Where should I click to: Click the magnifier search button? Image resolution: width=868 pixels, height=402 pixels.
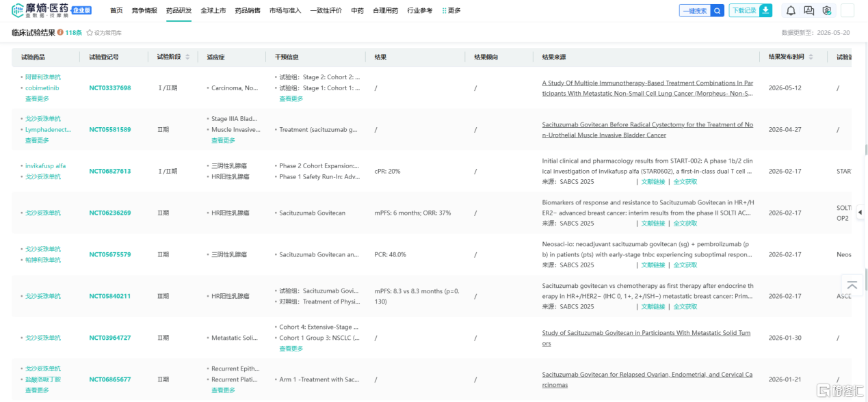point(717,10)
